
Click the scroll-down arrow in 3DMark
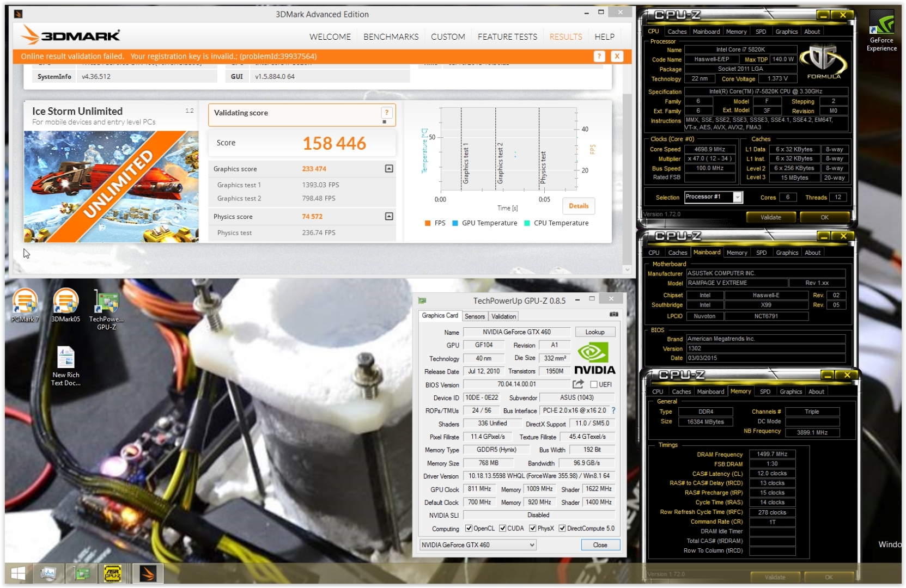(627, 269)
